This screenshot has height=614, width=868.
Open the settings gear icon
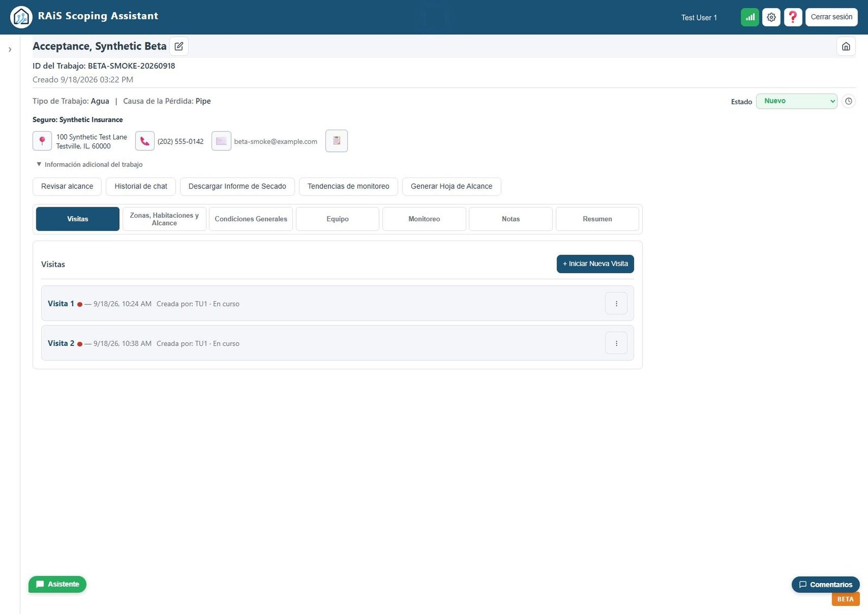pyautogui.click(x=771, y=17)
